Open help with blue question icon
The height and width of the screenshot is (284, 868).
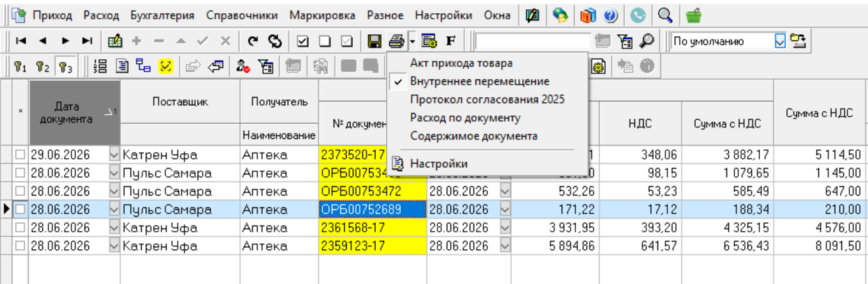[x=610, y=15]
